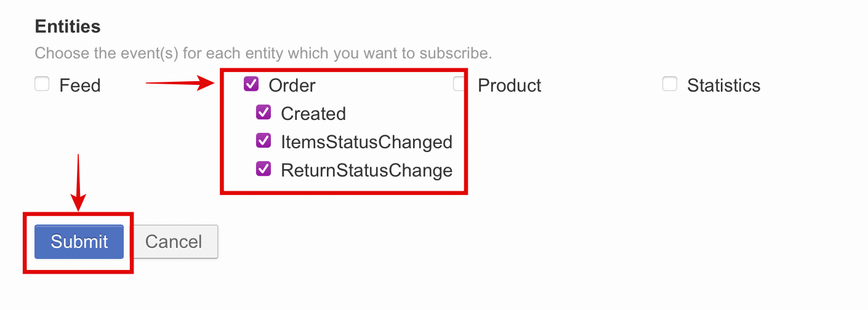Click the ReturnStatusChange event label
This screenshot has height=310, width=868.
(366, 170)
